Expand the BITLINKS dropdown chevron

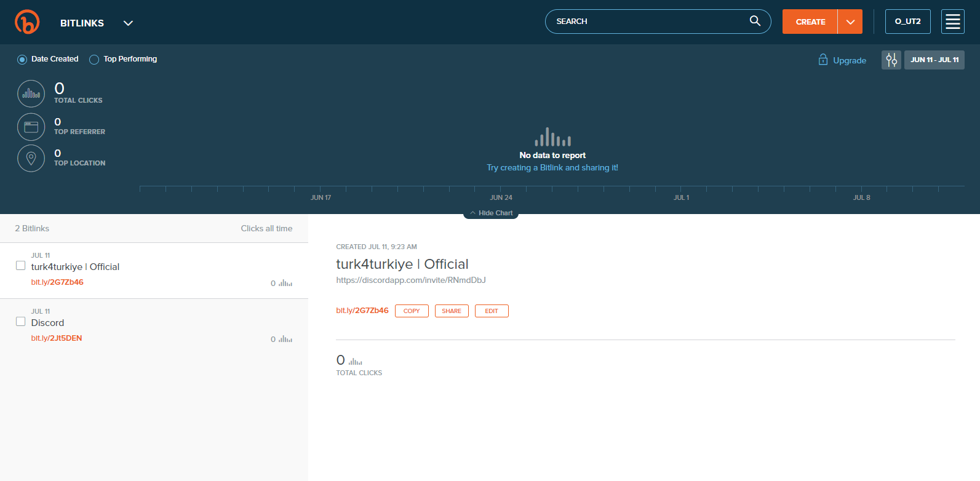coord(128,23)
